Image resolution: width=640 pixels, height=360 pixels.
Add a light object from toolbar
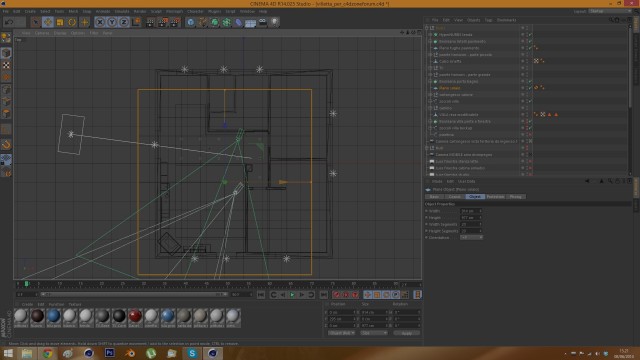pyautogui.click(x=275, y=22)
